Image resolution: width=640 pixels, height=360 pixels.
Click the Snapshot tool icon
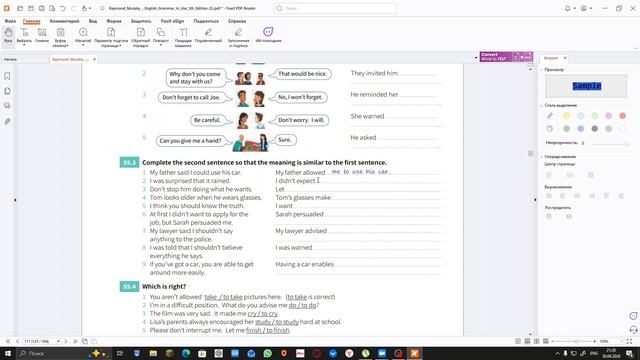click(42, 32)
